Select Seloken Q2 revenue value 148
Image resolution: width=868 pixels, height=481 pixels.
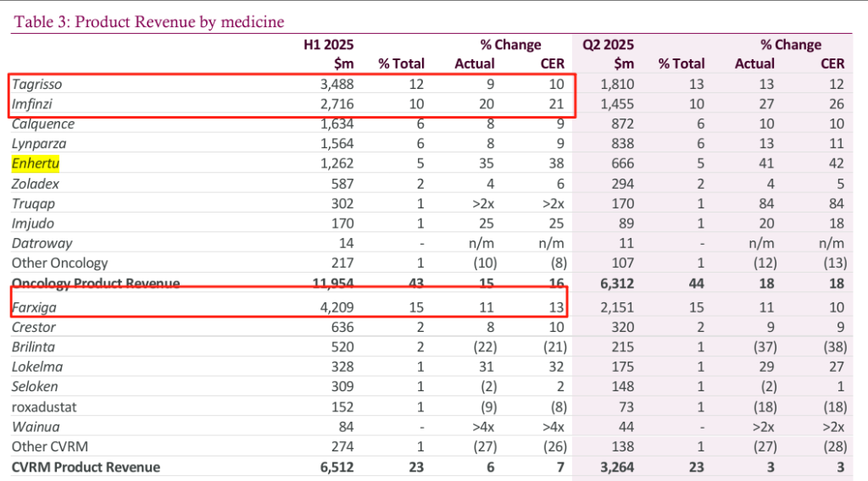pos(623,386)
